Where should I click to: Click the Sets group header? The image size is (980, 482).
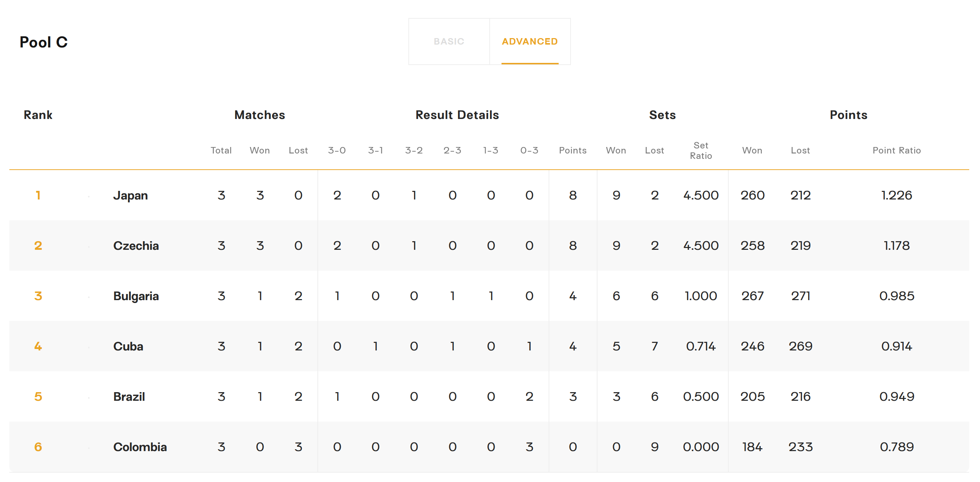click(x=662, y=115)
